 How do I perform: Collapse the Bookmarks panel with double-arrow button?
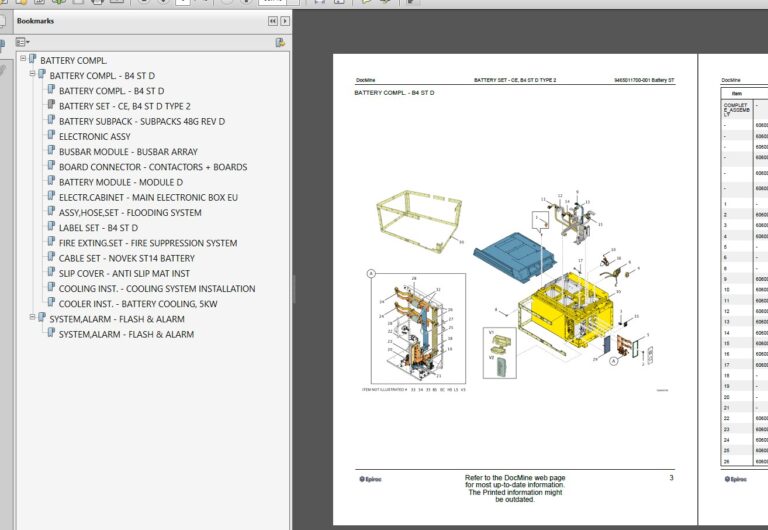pyautogui.click(x=273, y=21)
